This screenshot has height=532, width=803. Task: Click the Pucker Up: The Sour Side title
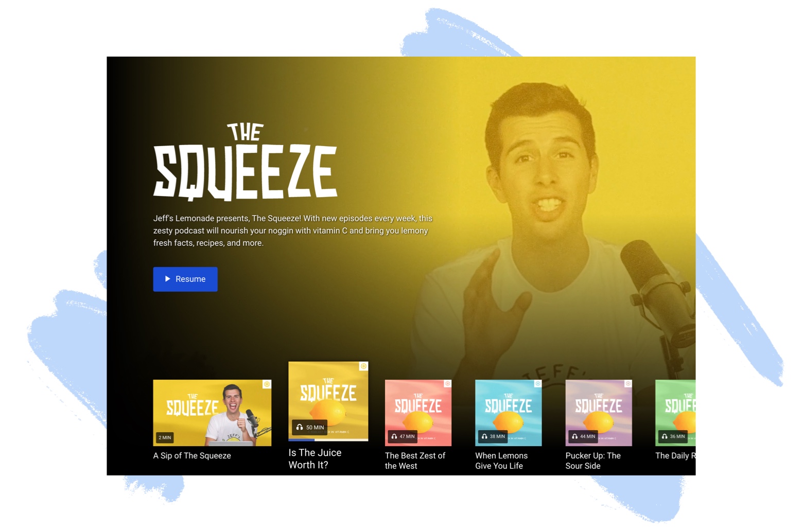click(593, 460)
